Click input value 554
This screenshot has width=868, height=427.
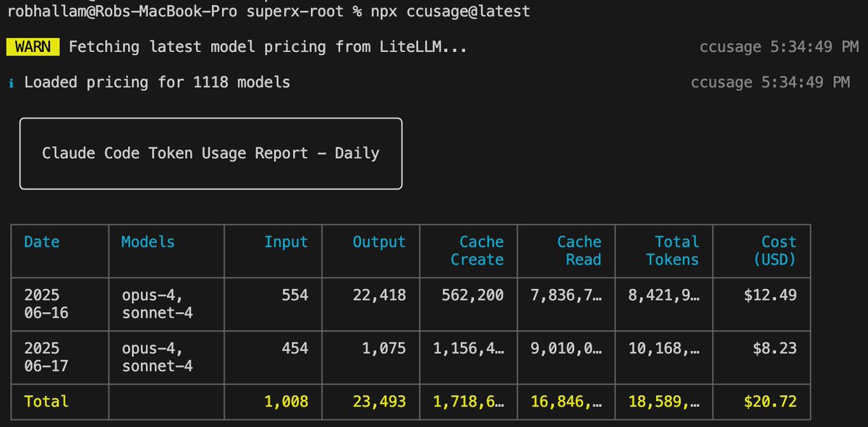coord(295,296)
